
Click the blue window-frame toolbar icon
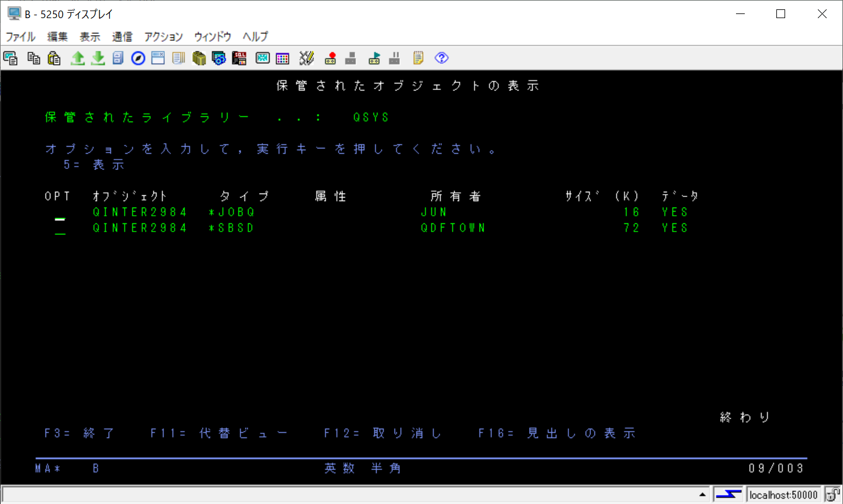point(158,58)
